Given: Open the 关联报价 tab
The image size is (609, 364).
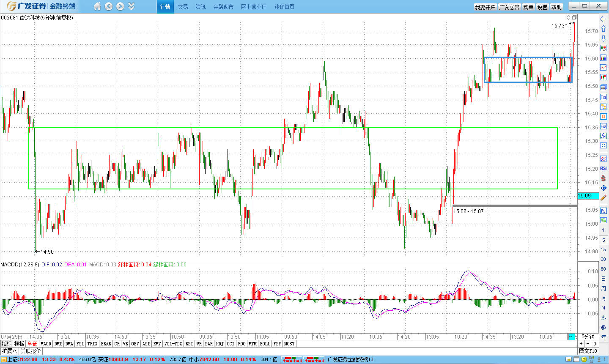Looking at the screenshot, I should [31, 351].
